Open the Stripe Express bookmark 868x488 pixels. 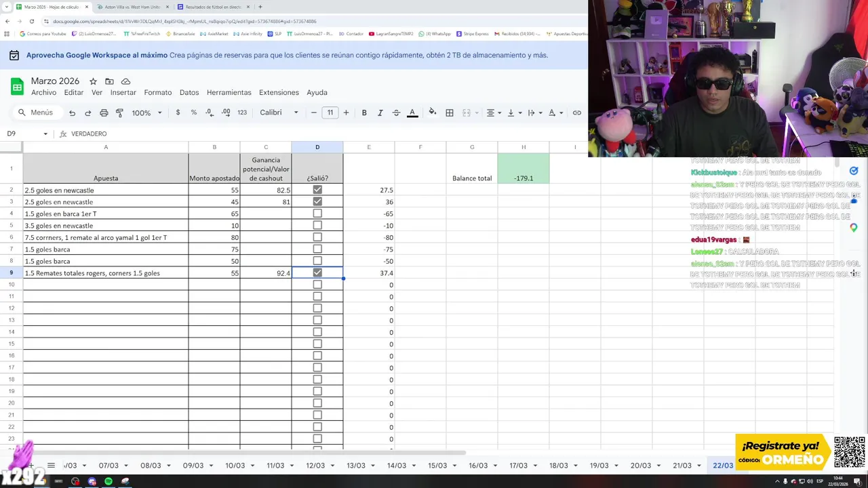click(472, 33)
